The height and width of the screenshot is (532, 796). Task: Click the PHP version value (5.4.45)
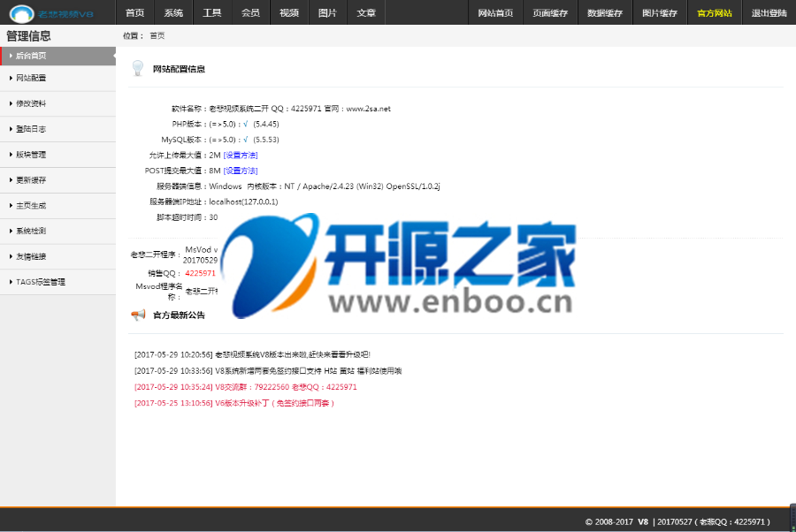[266, 124]
